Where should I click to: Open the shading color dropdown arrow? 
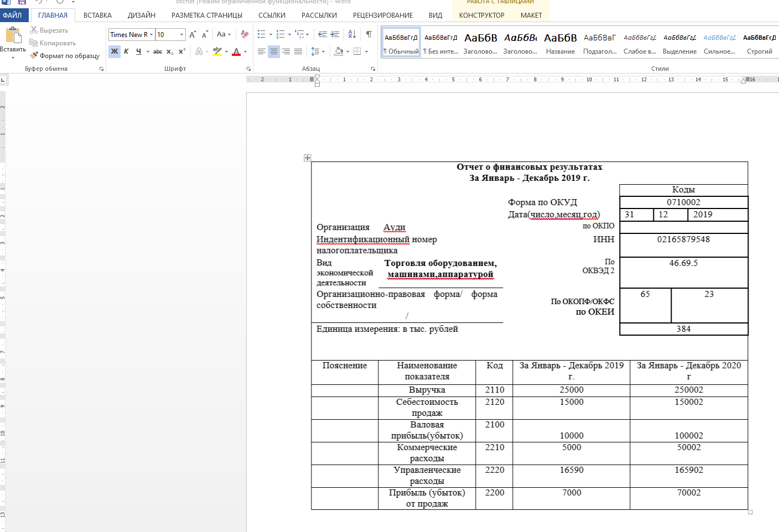pyautogui.click(x=347, y=51)
